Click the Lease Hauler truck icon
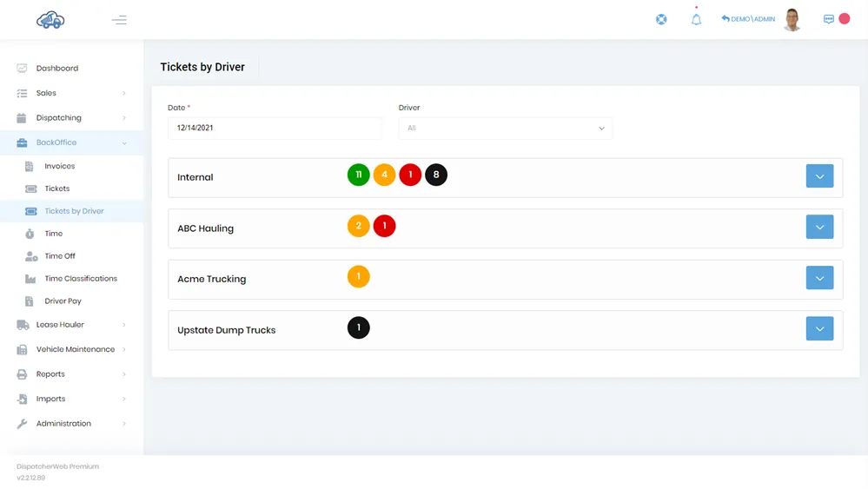This screenshot has height=489, width=868. click(x=23, y=325)
